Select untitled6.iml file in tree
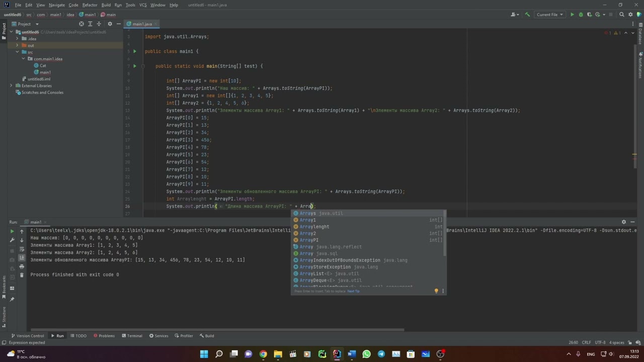 point(36,79)
